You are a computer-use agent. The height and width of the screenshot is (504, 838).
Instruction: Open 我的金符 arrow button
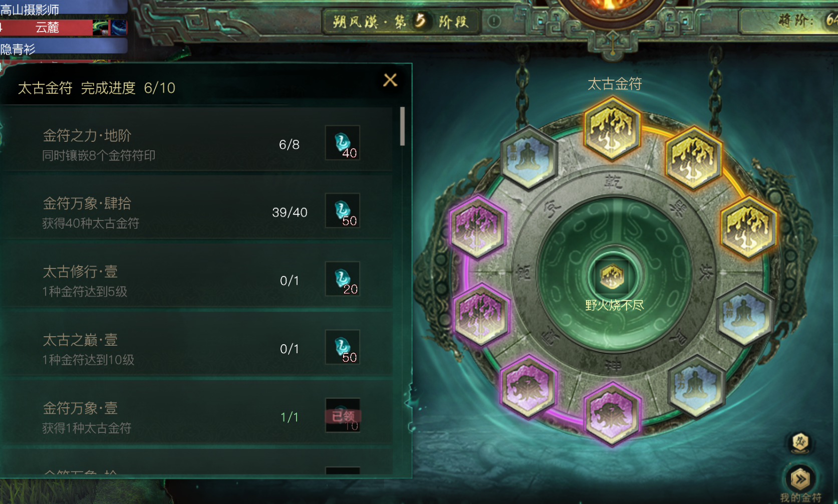pyautogui.click(x=800, y=479)
